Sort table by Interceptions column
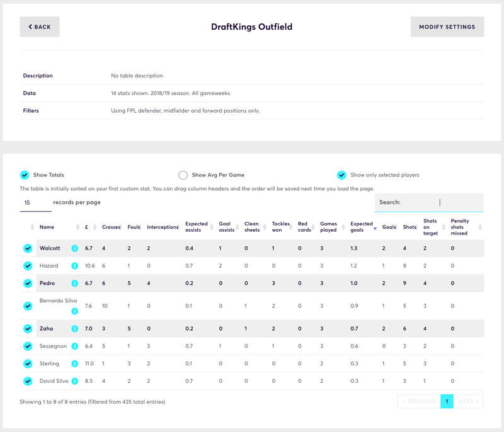Image resolution: width=504 pixels, height=432 pixels. coord(163,227)
